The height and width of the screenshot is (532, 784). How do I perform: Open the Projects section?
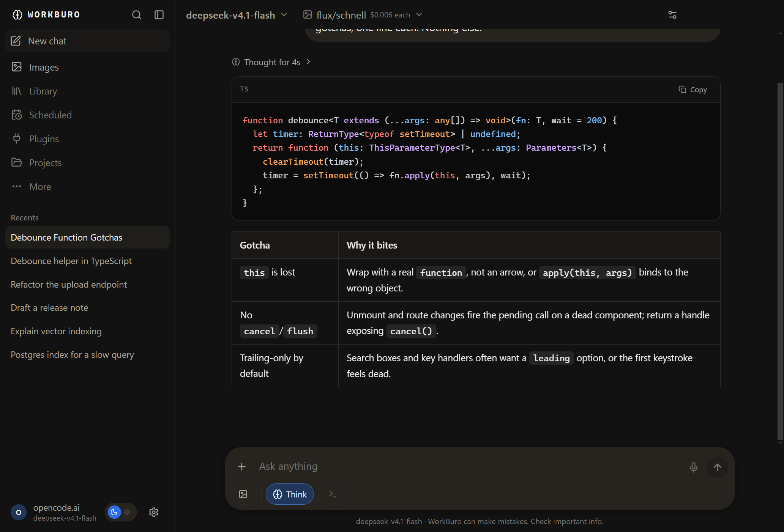coord(87,163)
